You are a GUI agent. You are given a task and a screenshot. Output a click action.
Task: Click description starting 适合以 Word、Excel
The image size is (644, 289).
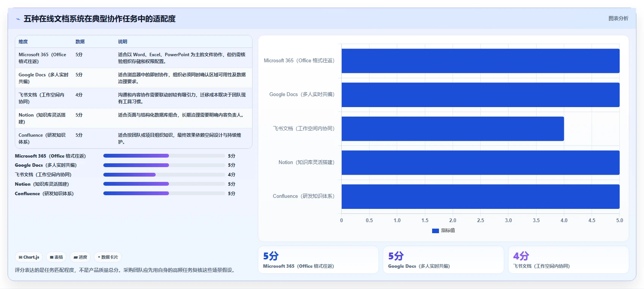tap(182, 58)
